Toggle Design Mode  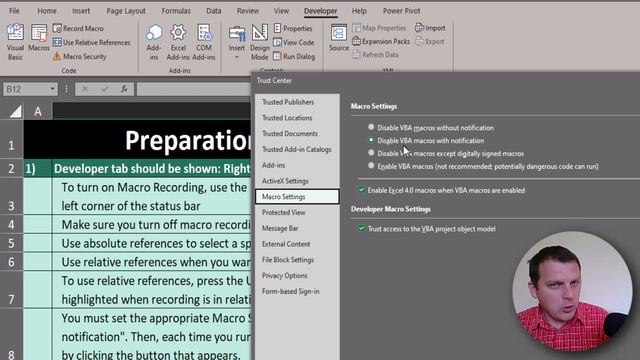(x=260, y=42)
